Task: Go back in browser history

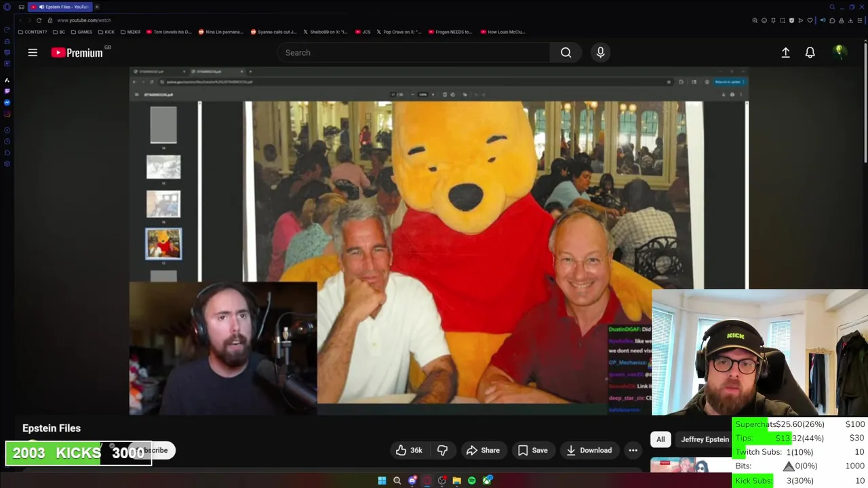Action: (x=20, y=20)
